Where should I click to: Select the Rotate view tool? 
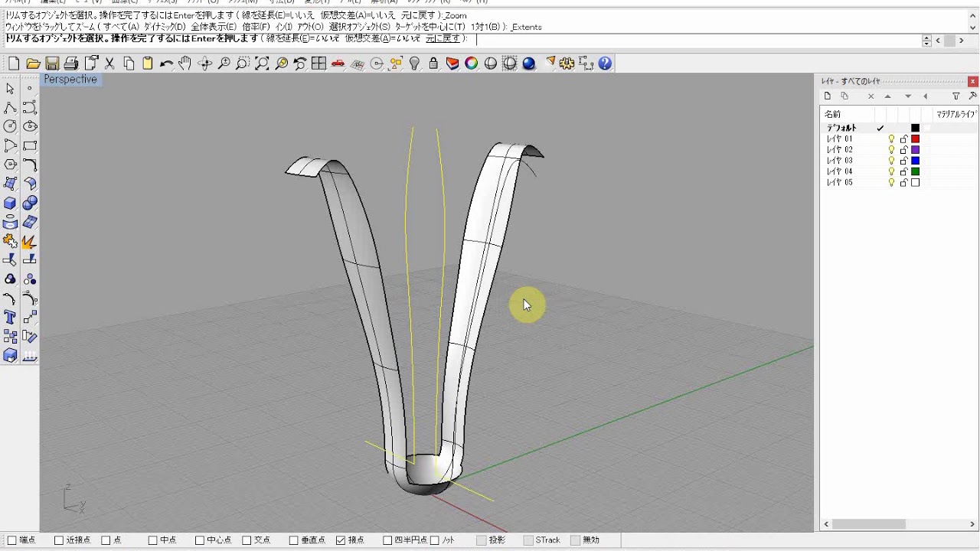[x=204, y=64]
